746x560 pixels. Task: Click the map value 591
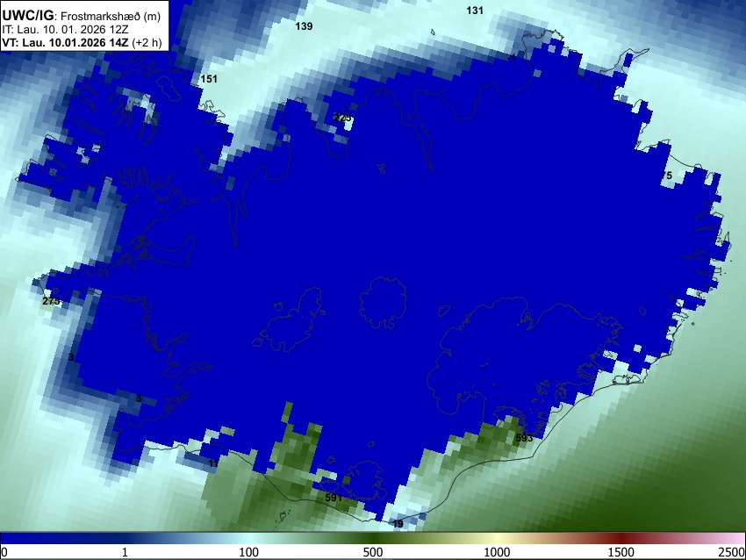(334, 498)
